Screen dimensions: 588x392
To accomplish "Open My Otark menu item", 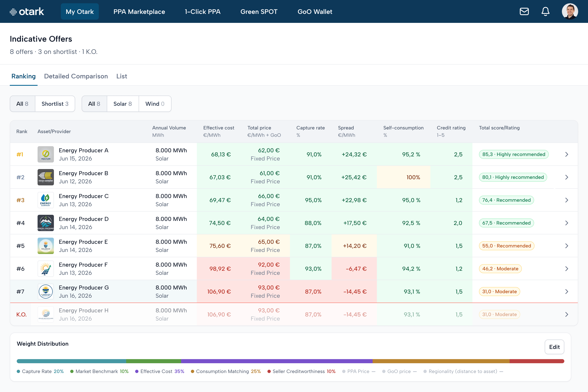I will point(80,11).
